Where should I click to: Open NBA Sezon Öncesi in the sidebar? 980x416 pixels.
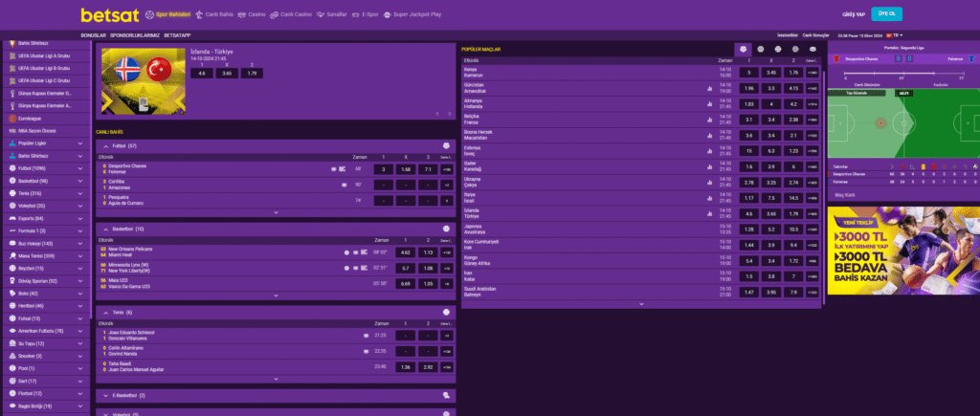point(46,131)
